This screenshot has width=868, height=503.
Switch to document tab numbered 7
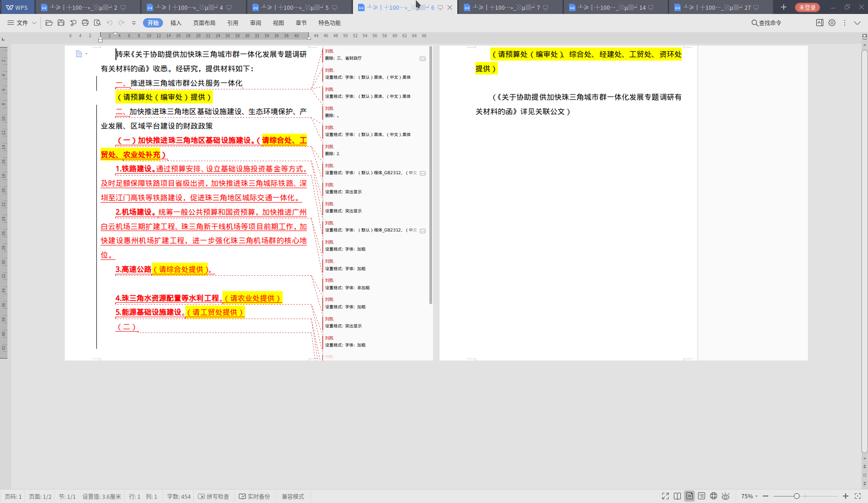[510, 7]
